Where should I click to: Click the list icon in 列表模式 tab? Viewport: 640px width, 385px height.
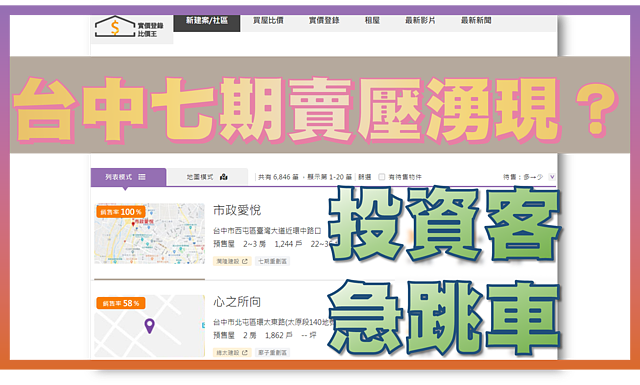point(142,177)
